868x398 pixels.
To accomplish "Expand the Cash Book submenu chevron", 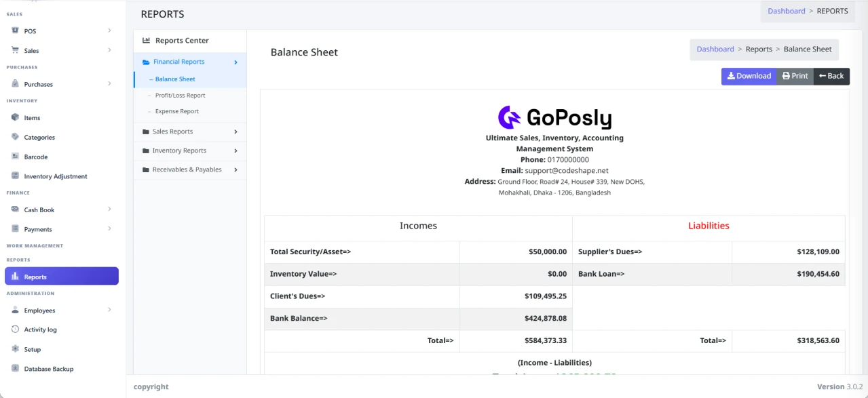I will point(109,210).
